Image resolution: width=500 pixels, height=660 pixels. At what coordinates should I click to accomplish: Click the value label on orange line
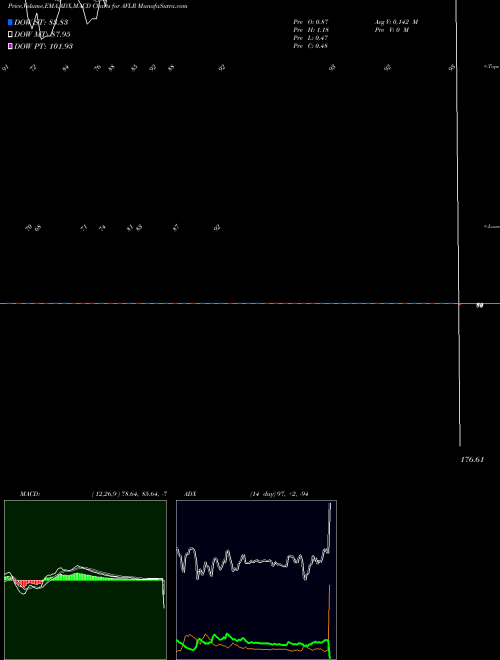[479, 306]
